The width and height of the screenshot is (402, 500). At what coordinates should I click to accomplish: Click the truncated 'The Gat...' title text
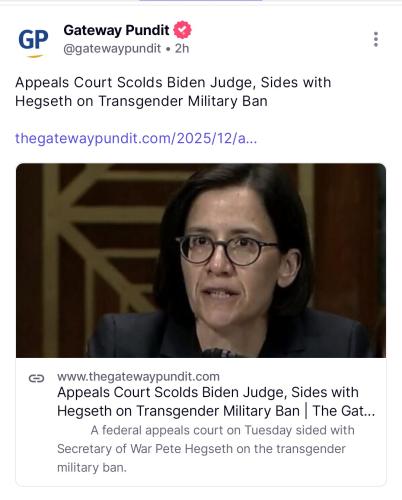click(344, 411)
